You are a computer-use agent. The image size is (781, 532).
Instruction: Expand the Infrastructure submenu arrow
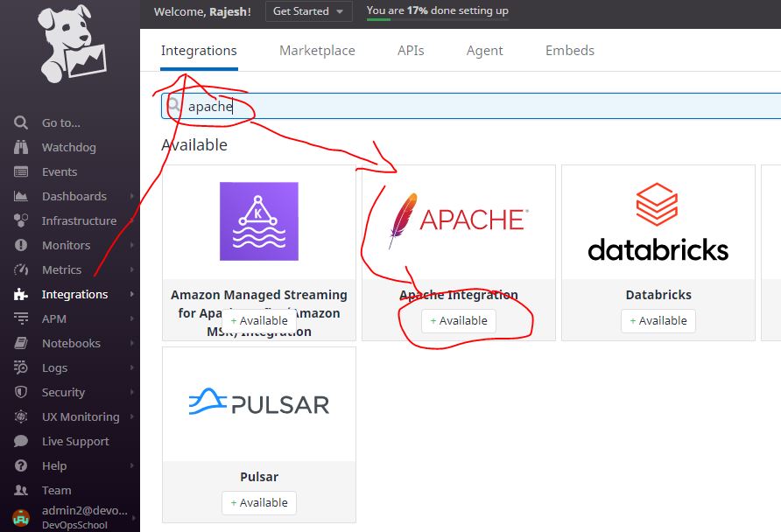(132, 221)
